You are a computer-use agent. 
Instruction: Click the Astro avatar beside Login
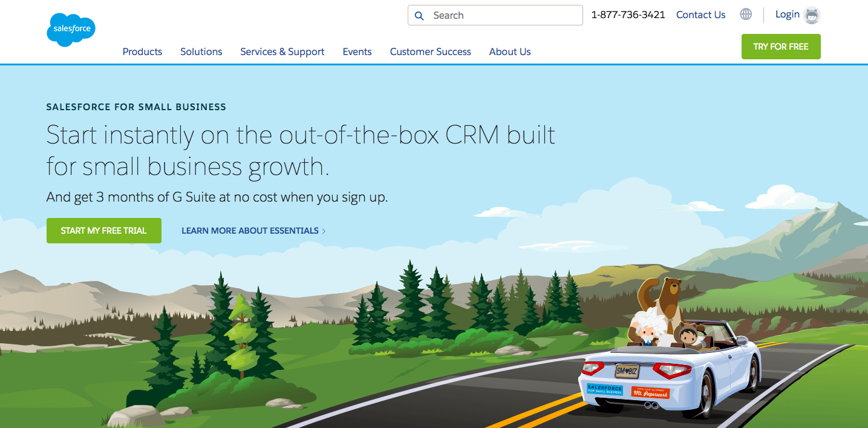click(x=812, y=15)
